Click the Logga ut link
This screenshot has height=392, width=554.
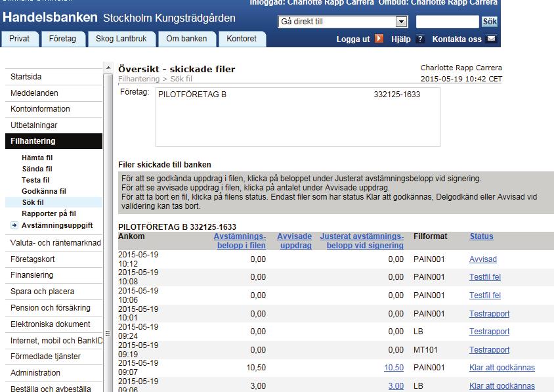353,39
